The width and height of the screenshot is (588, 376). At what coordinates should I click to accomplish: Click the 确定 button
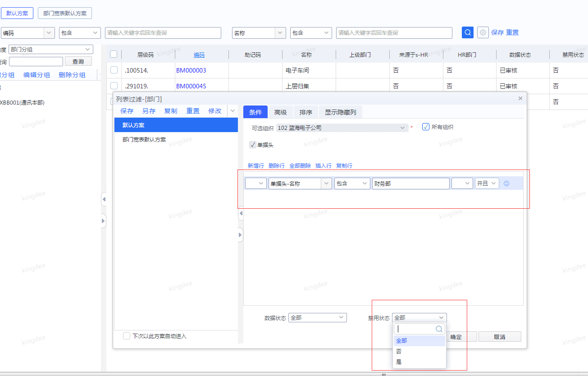click(x=456, y=336)
